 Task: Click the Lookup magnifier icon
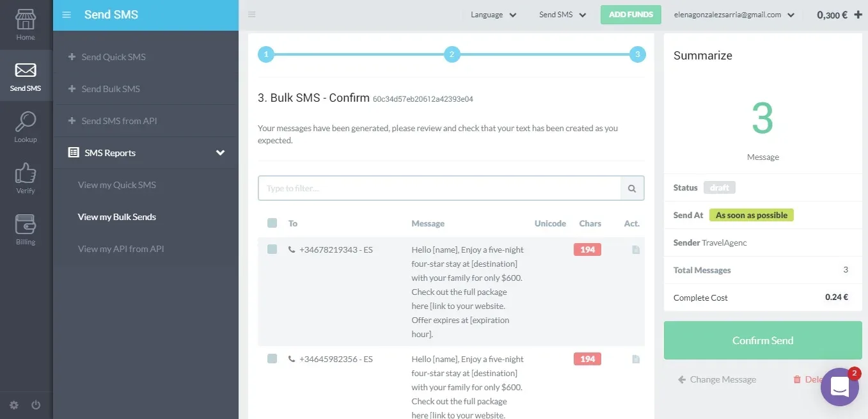[x=26, y=122]
